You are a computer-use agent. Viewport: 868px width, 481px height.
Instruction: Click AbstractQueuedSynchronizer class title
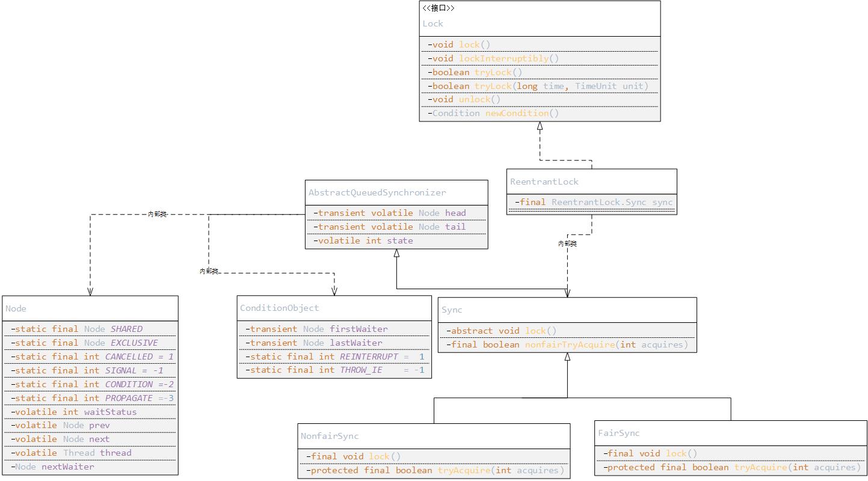click(x=377, y=192)
